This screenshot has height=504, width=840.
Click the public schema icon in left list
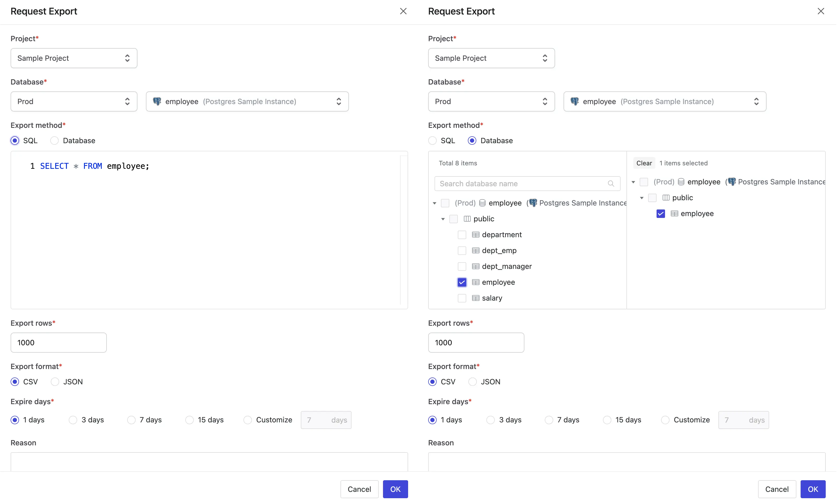(467, 219)
